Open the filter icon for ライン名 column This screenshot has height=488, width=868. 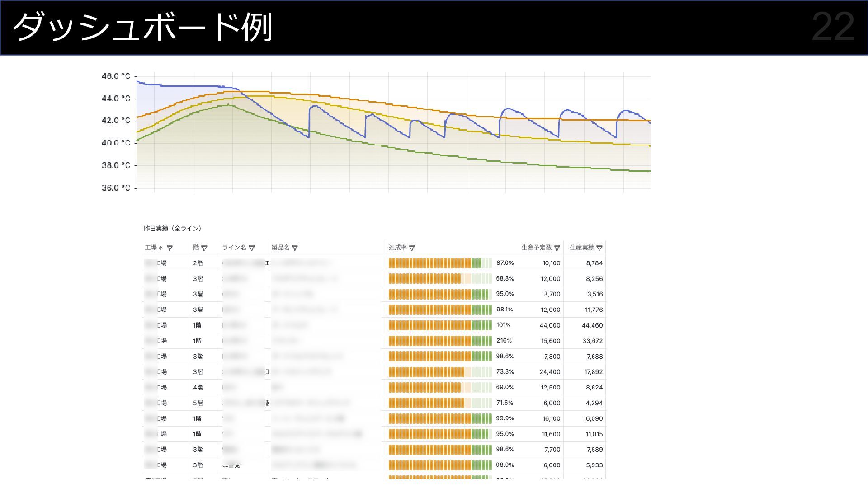tap(252, 248)
